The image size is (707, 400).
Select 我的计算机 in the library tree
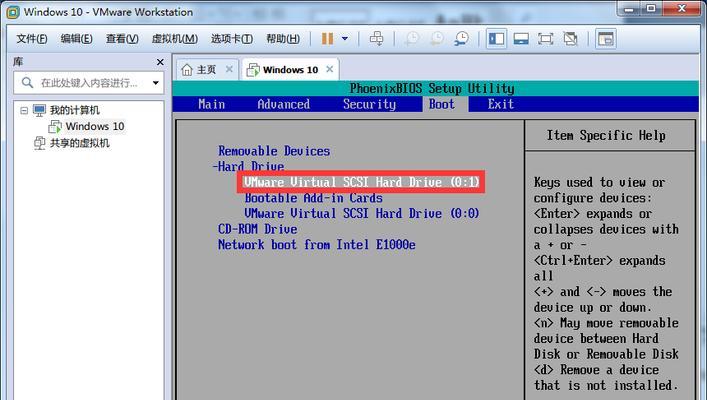[x=74, y=110]
